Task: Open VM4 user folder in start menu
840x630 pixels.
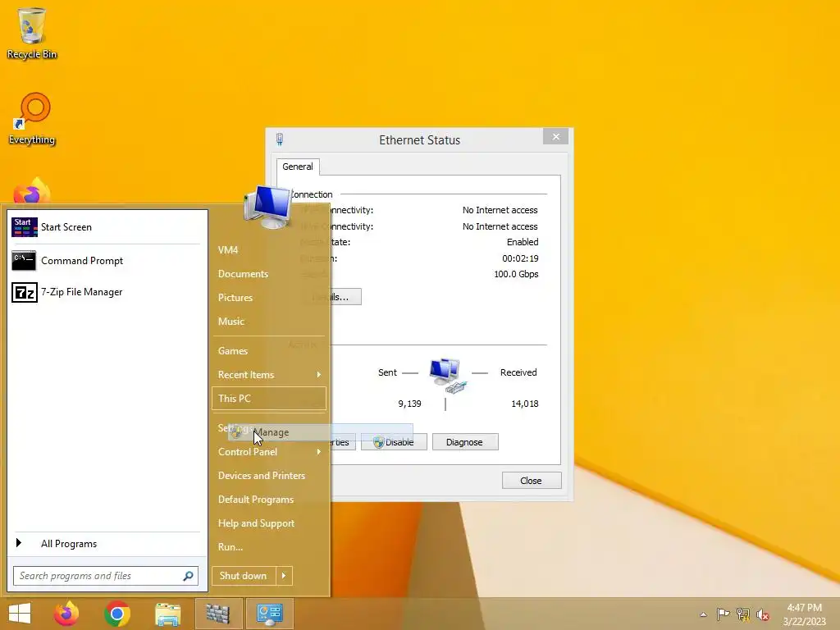Action: click(x=228, y=250)
